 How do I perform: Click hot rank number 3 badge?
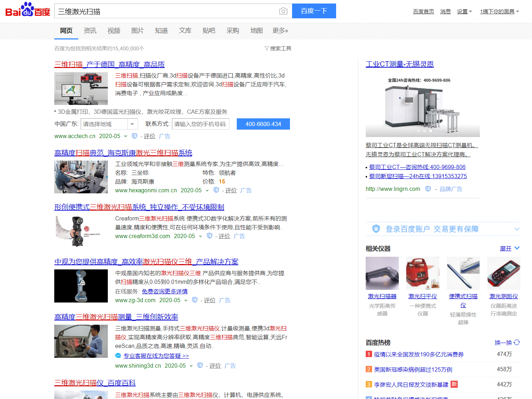(369, 385)
